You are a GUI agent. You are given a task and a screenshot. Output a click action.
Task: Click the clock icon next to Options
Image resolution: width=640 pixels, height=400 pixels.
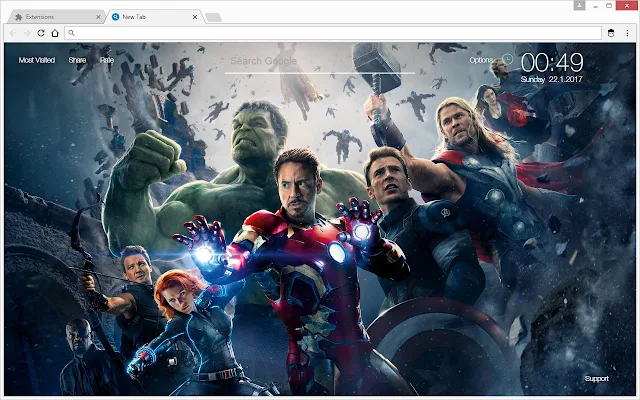point(507,59)
